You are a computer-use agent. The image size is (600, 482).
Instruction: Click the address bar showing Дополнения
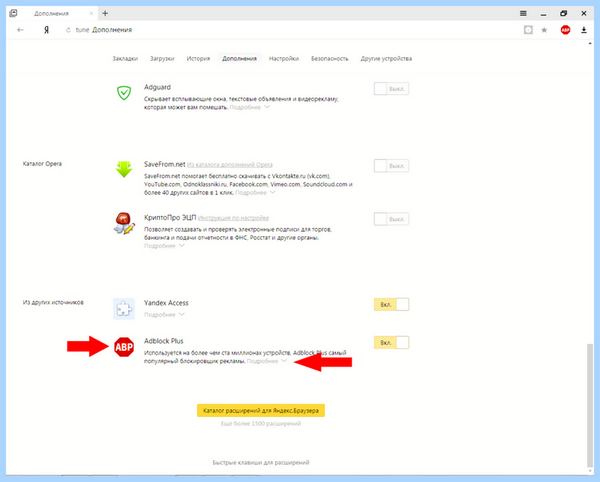point(112,30)
